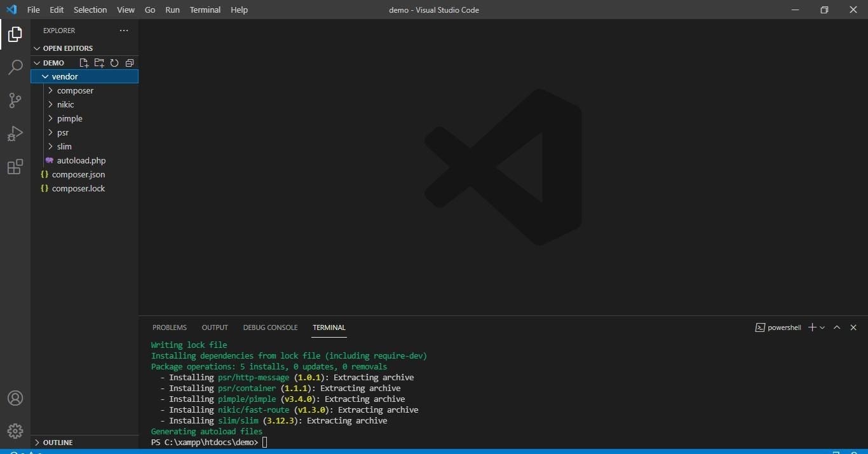Click 'Writing lock file' terminal line
The height and width of the screenshot is (454, 868).
click(189, 345)
